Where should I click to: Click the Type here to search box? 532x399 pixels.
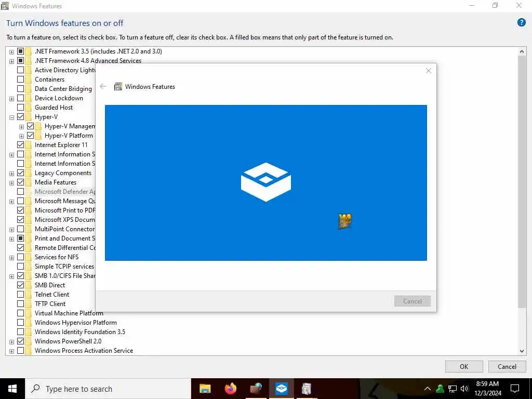click(x=108, y=389)
